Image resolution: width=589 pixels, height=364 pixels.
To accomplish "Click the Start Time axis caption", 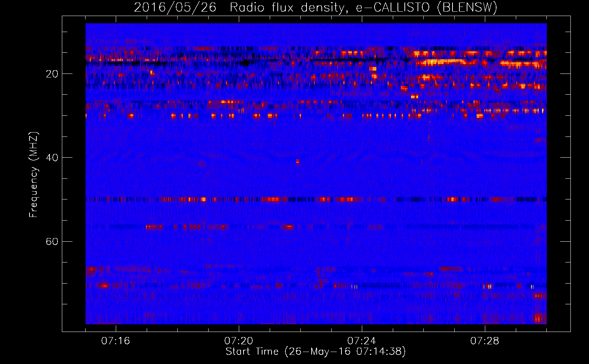I will coord(316,352).
